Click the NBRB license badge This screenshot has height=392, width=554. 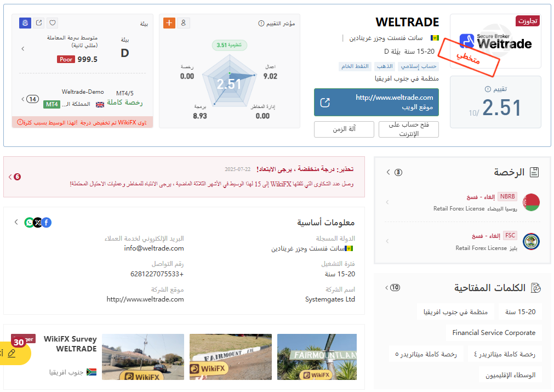tap(507, 196)
